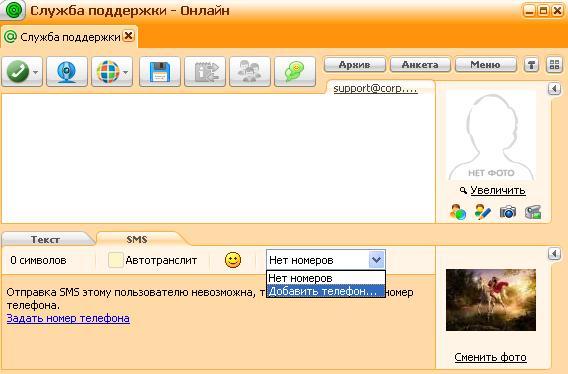Click the edit contact icon with pencil
The width and height of the screenshot is (568, 374).
483,212
